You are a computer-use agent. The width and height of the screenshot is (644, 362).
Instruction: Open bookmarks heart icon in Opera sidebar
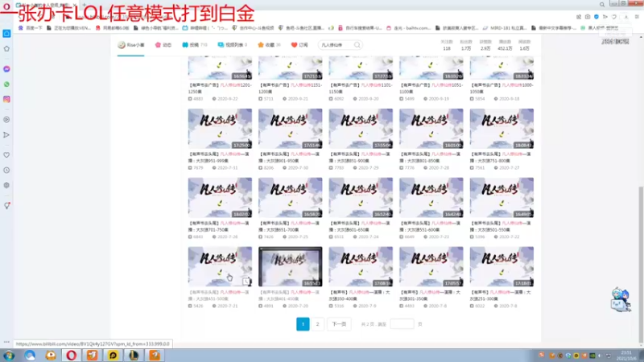click(x=6, y=155)
